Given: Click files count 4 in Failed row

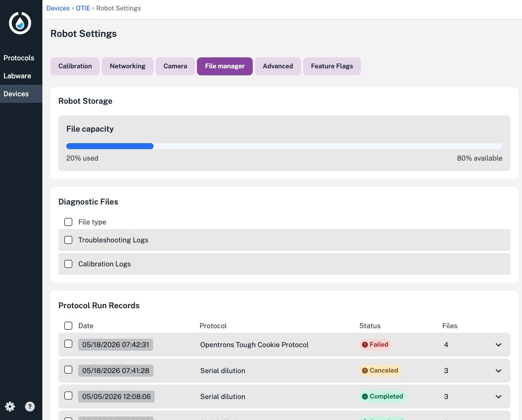Looking at the screenshot, I should coord(446,345).
